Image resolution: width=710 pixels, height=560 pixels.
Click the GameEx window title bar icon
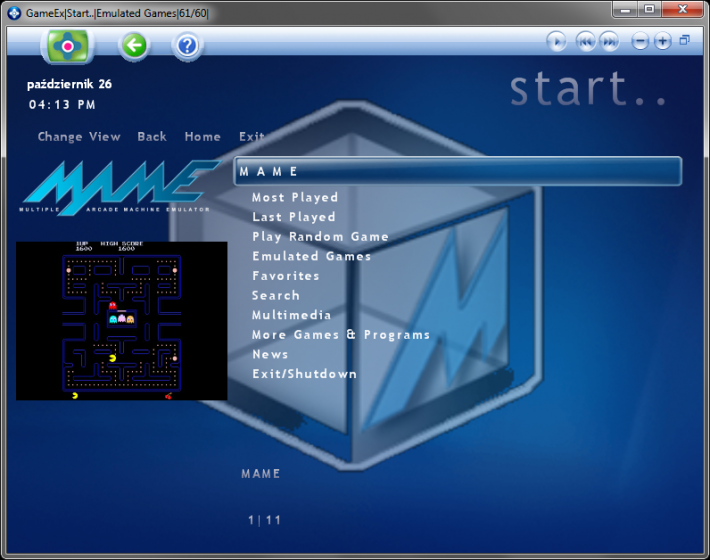pyautogui.click(x=14, y=13)
